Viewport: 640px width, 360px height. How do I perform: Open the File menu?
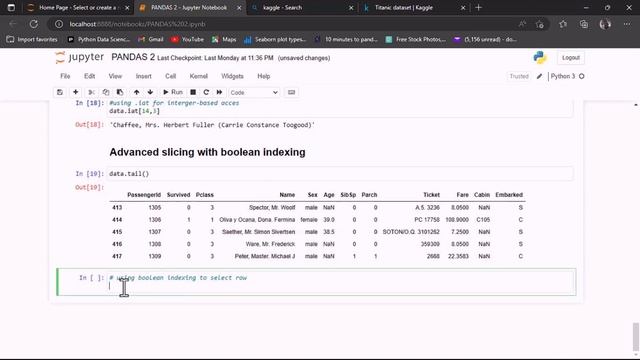65,76
